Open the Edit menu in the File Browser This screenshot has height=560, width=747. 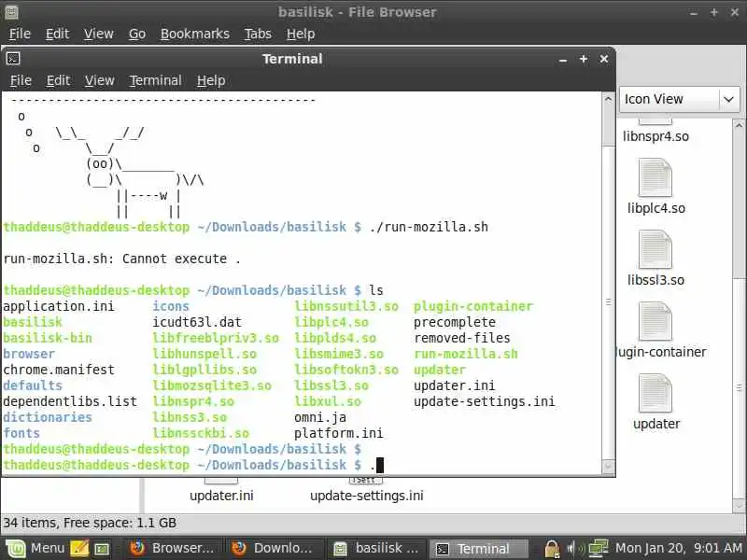pyautogui.click(x=57, y=34)
